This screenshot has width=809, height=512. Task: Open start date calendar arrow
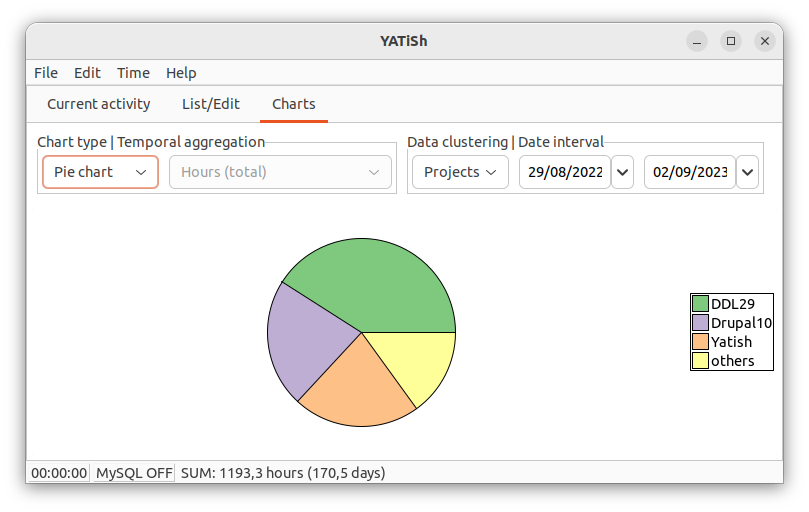coord(622,172)
